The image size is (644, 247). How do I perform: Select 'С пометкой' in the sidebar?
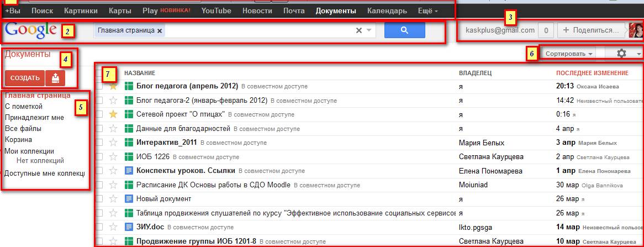[23, 107]
